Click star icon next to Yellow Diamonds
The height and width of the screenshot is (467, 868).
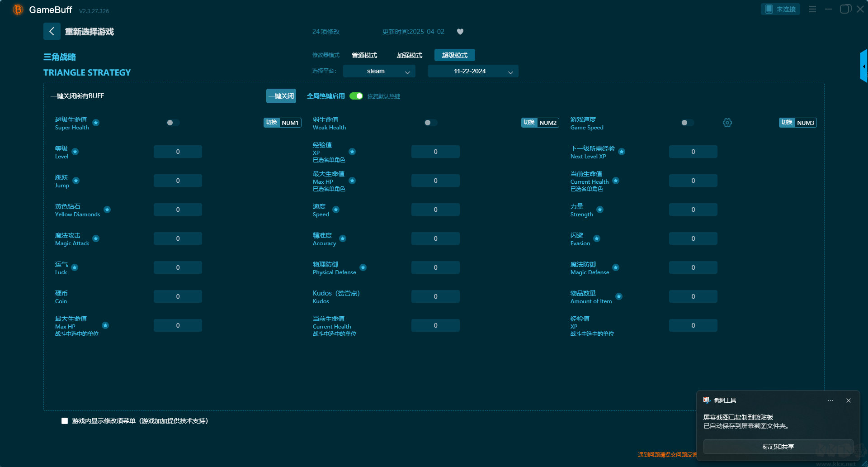(107, 210)
